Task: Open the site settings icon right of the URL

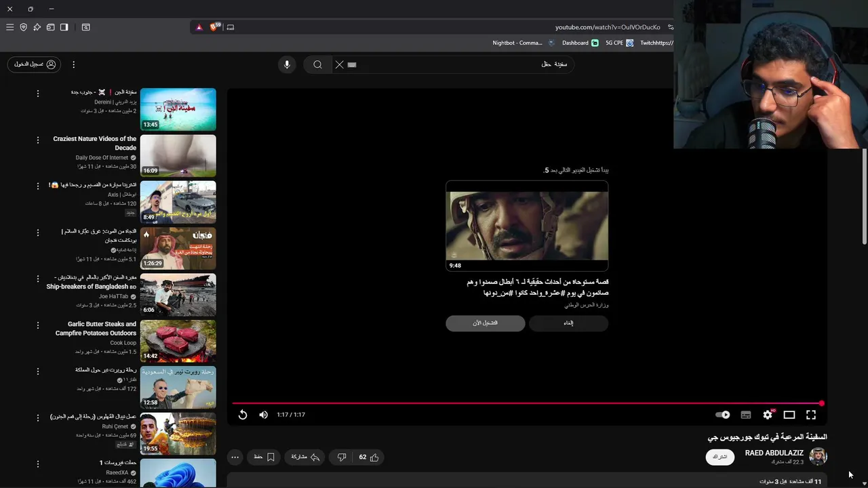Action: [670, 27]
